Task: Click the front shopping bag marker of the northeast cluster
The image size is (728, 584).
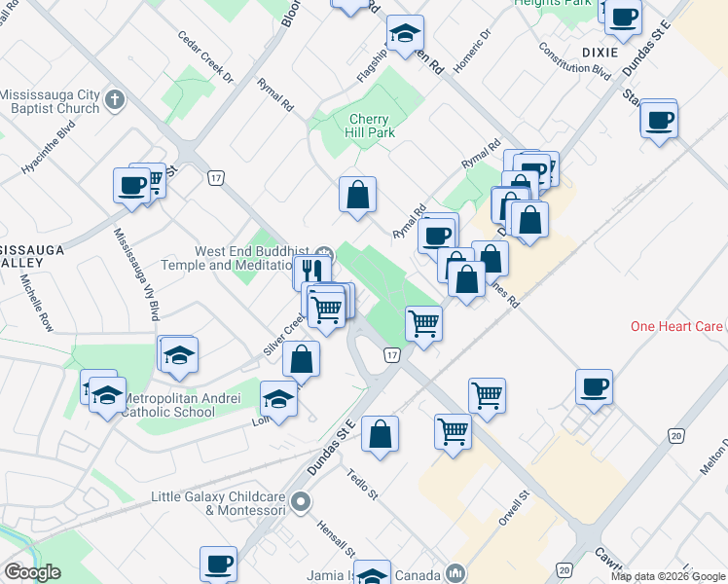Action: click(x=529, y=220)
